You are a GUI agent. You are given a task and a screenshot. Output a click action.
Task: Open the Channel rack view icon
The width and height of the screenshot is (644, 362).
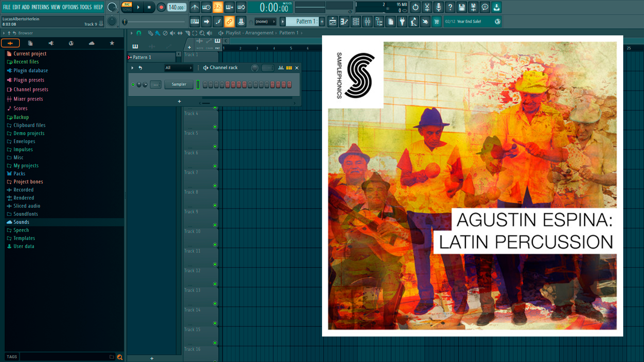tap(356, 21)
